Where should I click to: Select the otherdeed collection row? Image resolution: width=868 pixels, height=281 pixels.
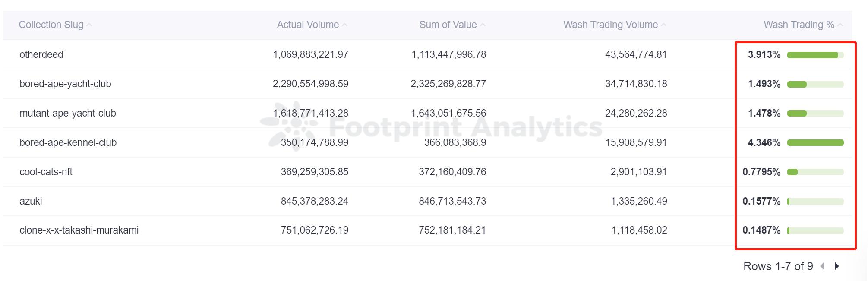point(41,54)
